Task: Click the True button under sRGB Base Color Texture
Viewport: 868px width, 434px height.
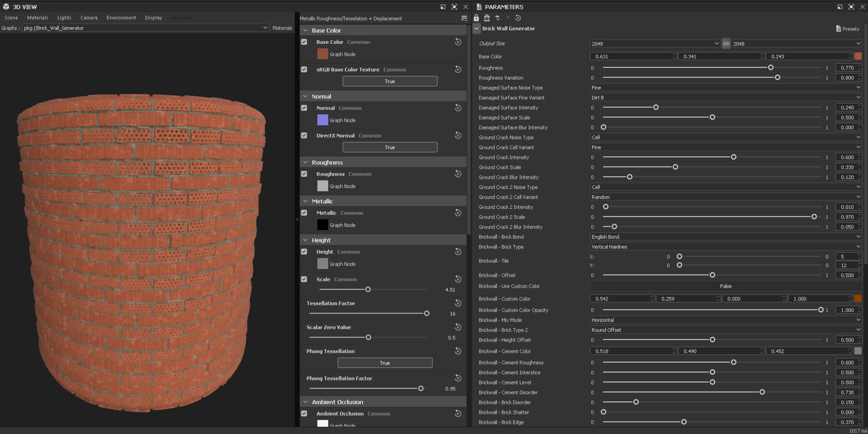Action: pyautogui.click(x=390, y=81)
